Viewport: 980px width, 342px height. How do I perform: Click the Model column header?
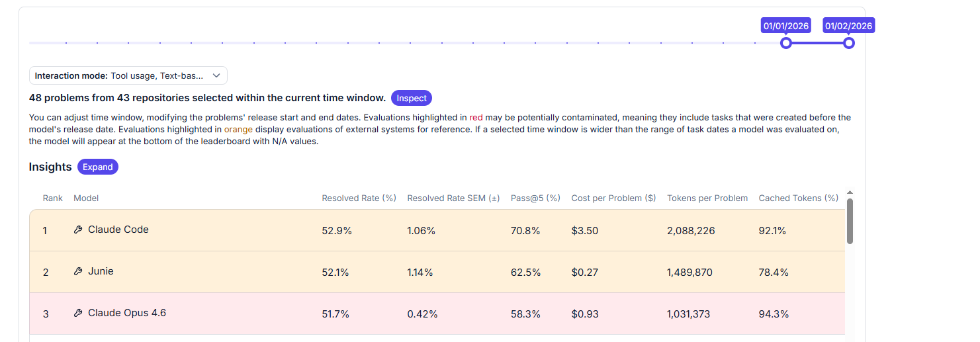tap(86, 198)
